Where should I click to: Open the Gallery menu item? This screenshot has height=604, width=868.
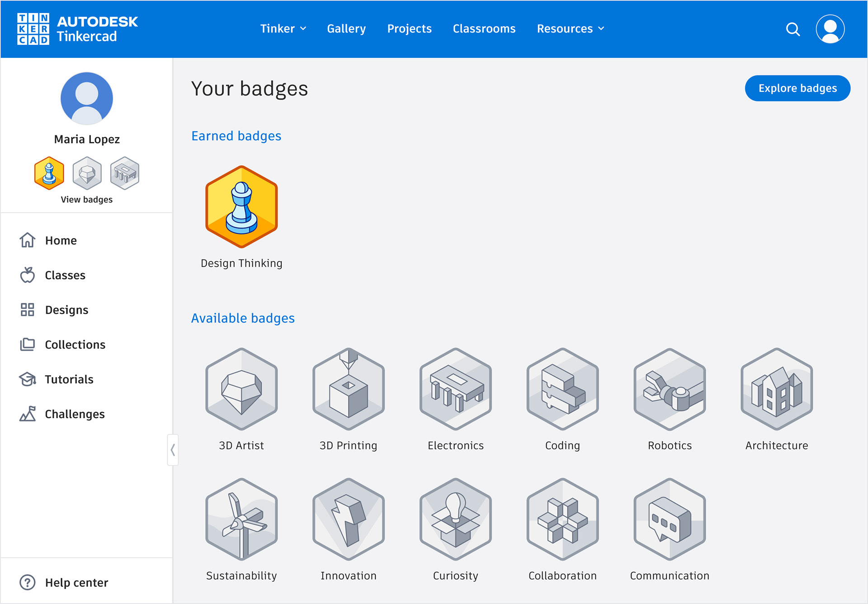point(346,29)
